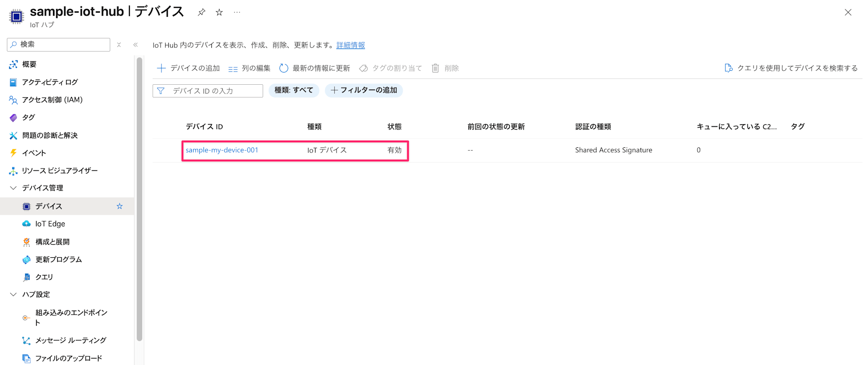Add the page to favorites with the header star icon
This screenshot has height=365, width=868.
(x=219, y=12)
